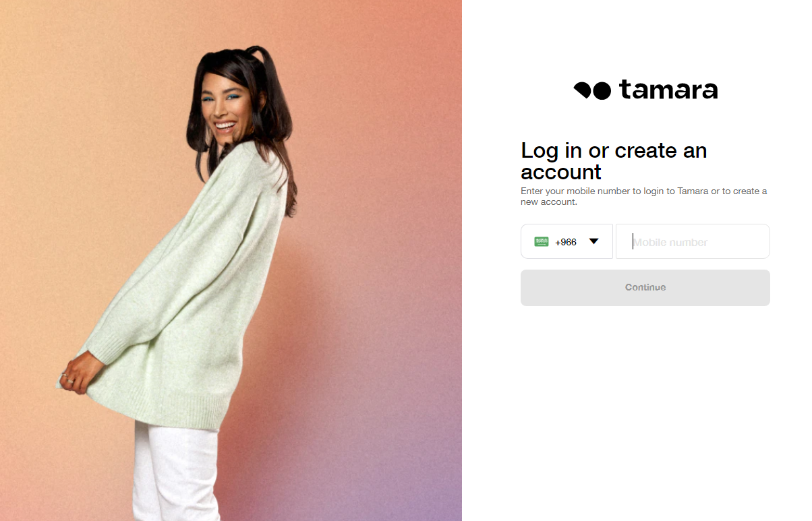
Task: Click the tamara wordmark text
Action: click(x=668, y=90)
